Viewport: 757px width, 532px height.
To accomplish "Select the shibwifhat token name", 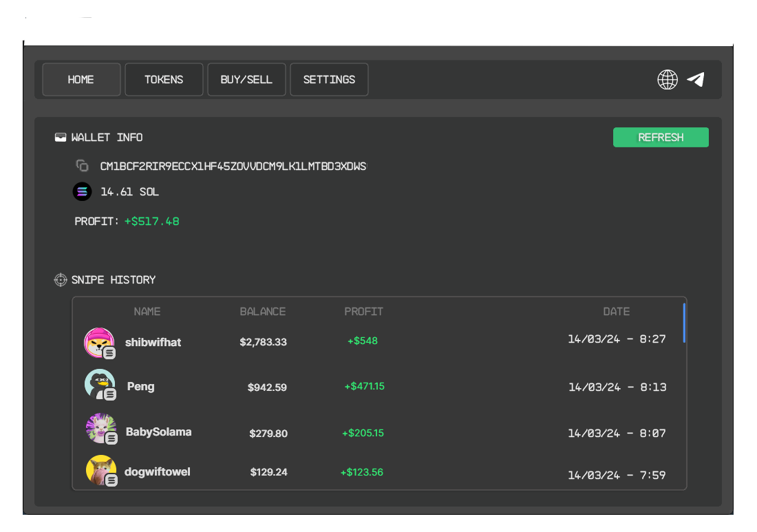I will (x=153, y=342).
